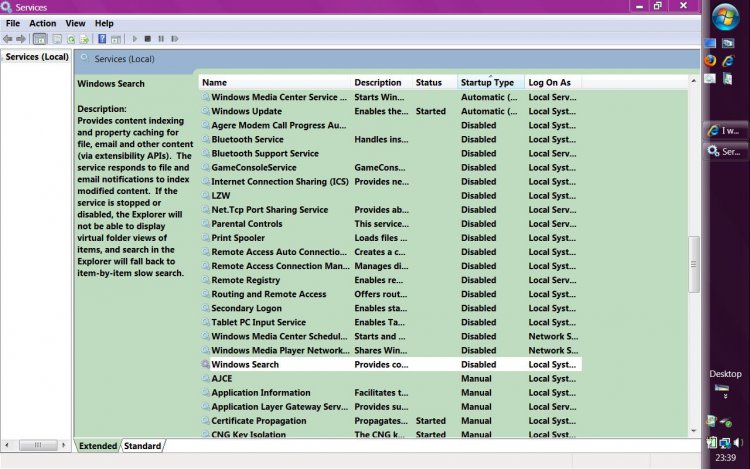Sort by Log On As column header
The width and height of the screenshot is (750, 469).
click(x=553, y=82)
